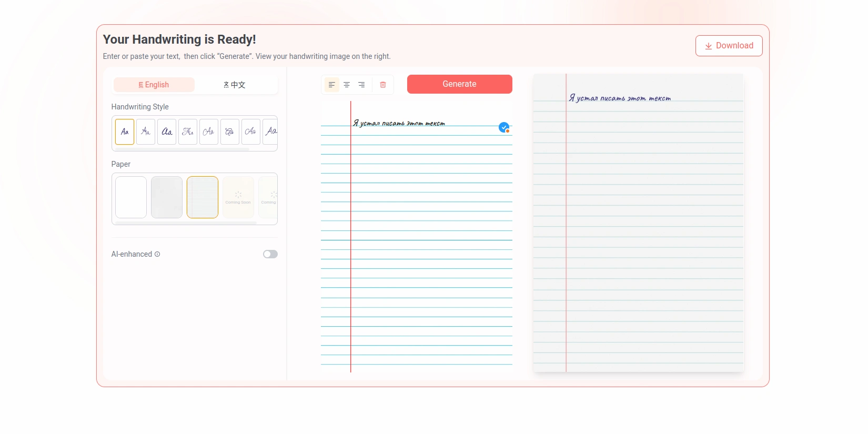Choose the lined notebook paper option
868x434 pixels.
[x=203, y=197]
